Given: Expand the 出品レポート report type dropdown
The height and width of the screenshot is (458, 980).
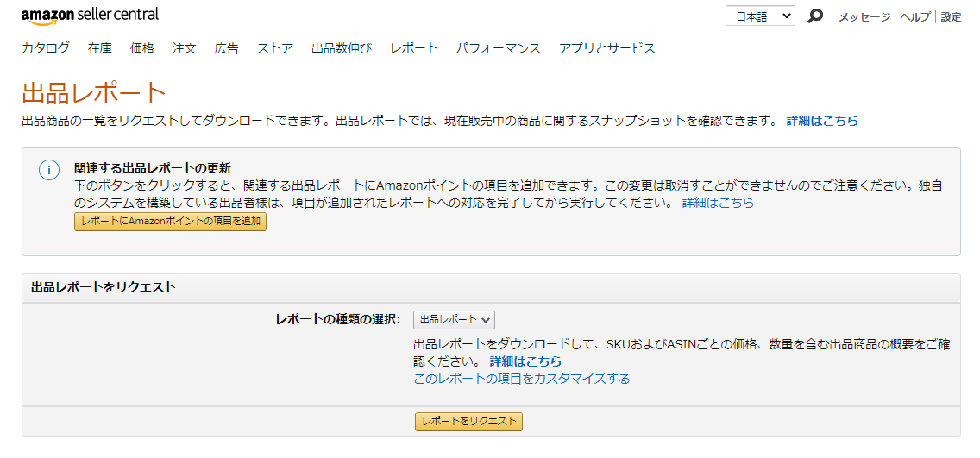Looking at the screenshot, I should coord(455,319).
